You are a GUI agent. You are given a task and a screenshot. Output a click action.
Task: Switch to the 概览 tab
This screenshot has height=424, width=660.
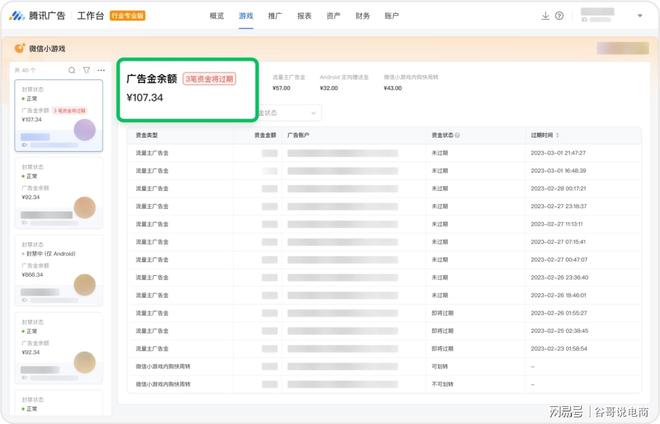tap(217, 16)
